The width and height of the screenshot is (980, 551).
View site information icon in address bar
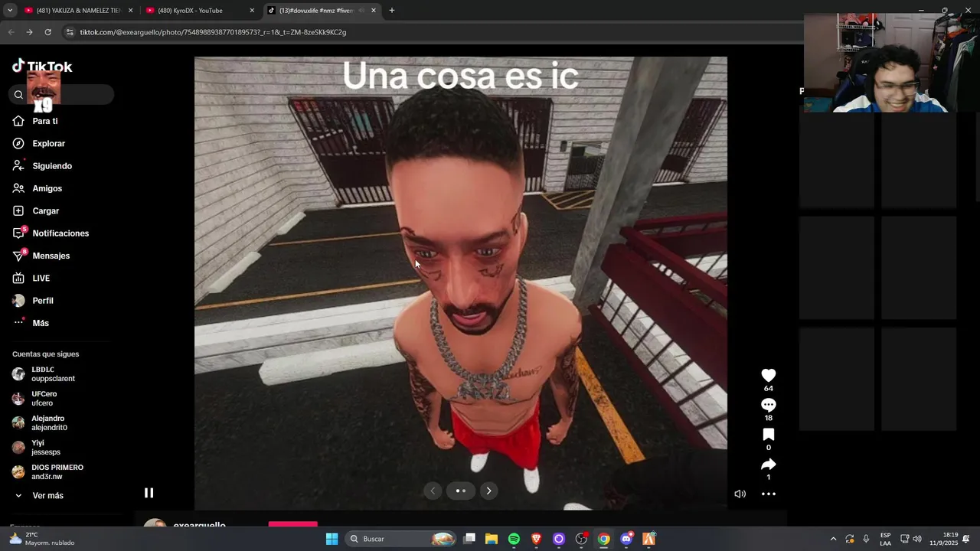70,32
